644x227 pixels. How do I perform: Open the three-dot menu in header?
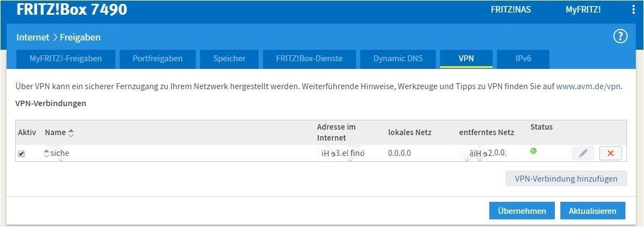(x=634, y=9)
